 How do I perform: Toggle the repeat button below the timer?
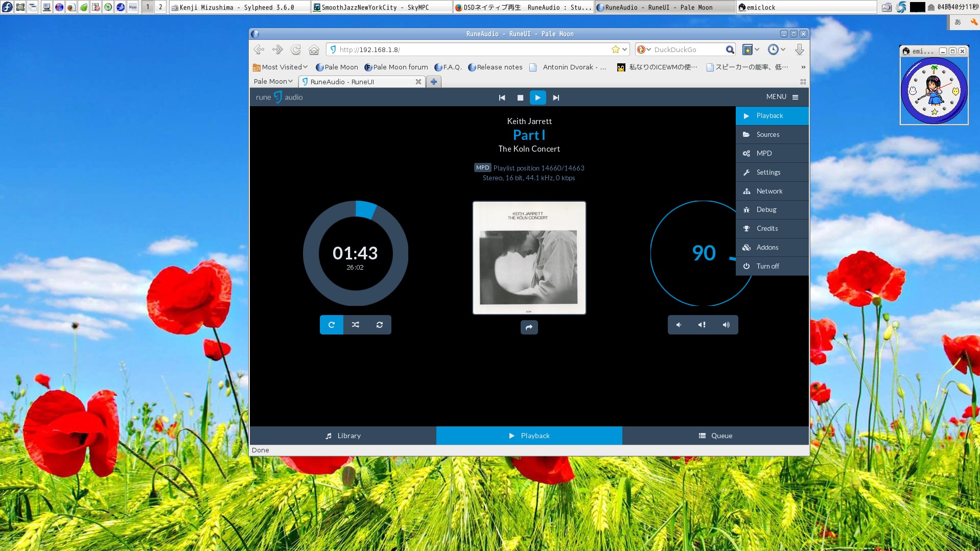pyautogui.click(x=332, y=325)
